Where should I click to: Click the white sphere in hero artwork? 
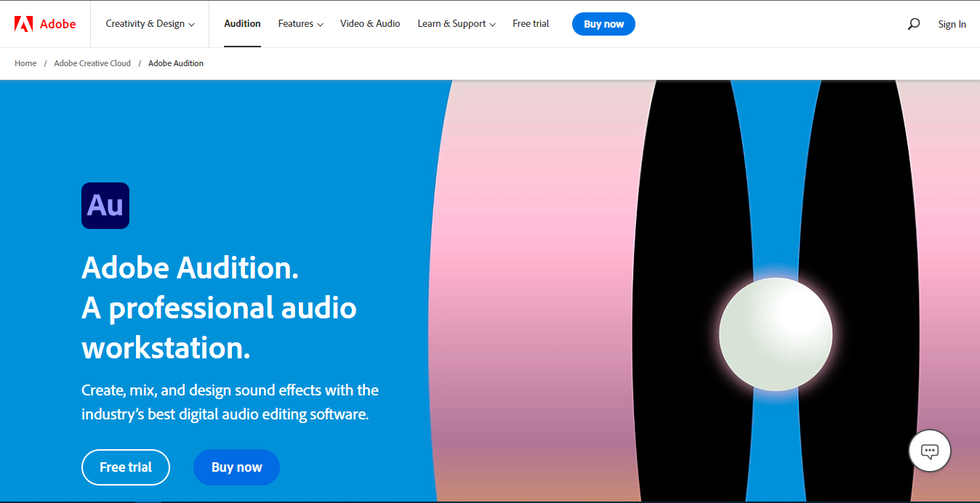[x=776, y=334]
